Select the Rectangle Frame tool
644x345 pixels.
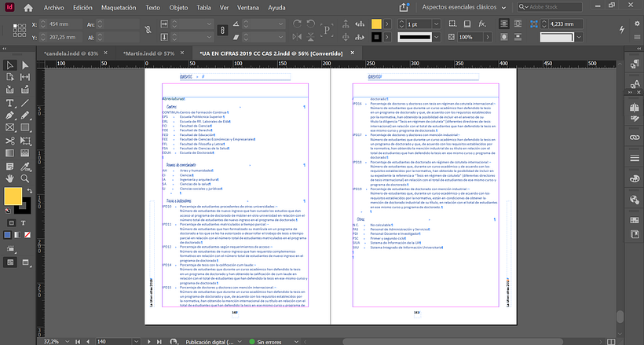[x=10, y=128]
